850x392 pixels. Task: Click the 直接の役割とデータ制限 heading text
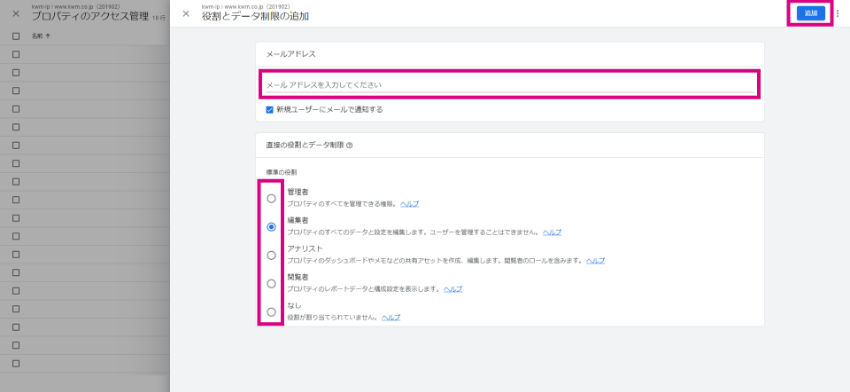[305, 145]
